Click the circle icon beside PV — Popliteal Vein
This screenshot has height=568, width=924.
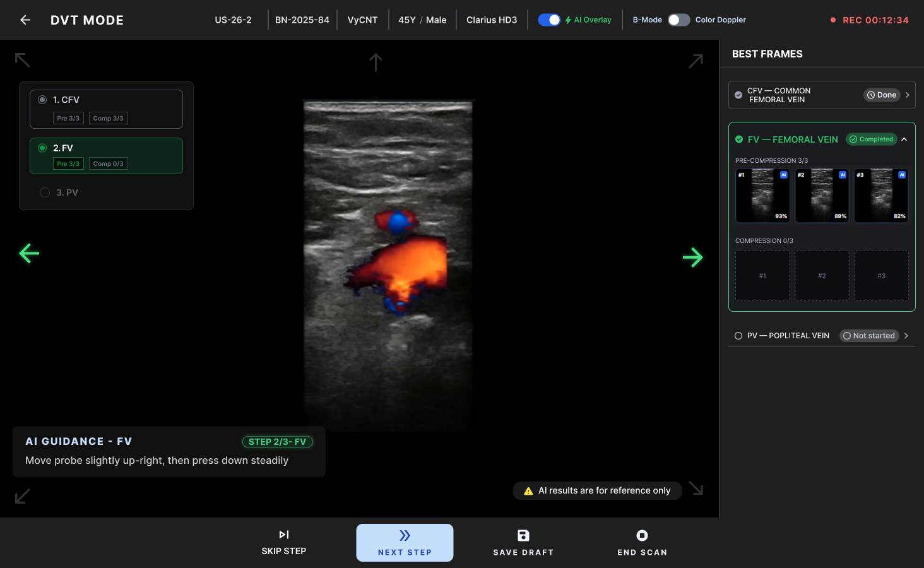coord(738,336)
